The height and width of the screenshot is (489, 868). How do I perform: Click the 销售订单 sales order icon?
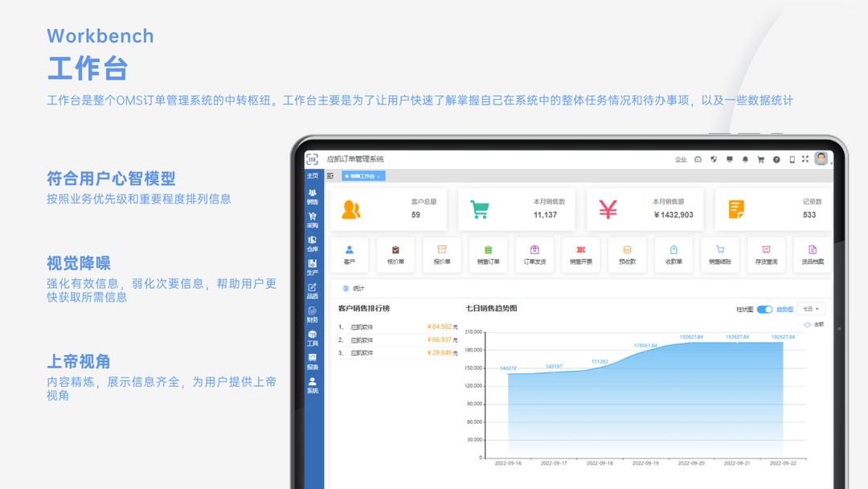tap(488, 254)
